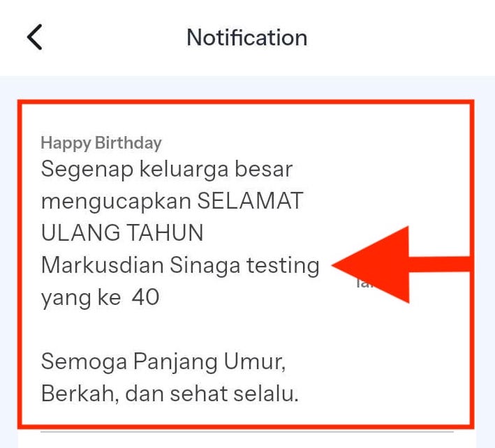Select the name Markusdian in the message
The image size is (495, 448).
(103, 264)
